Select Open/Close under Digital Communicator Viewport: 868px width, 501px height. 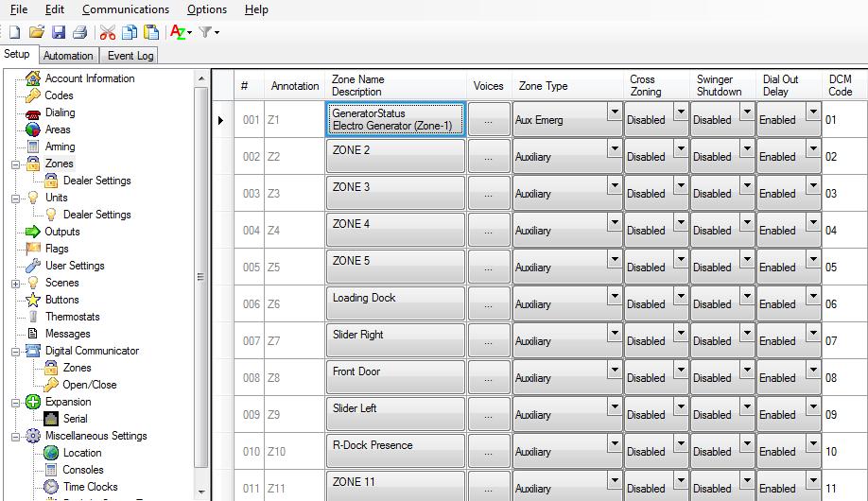click(89, 385)
